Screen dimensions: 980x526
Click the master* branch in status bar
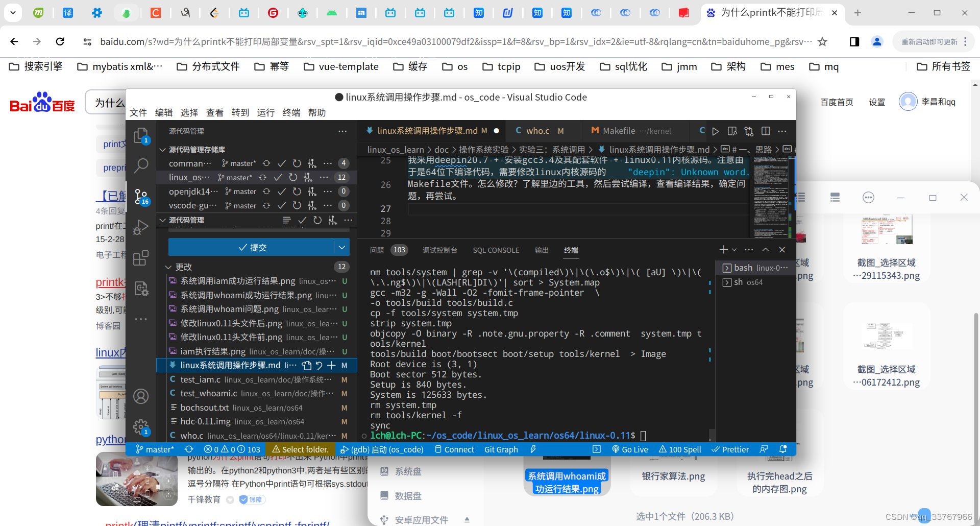[x=155, y=449]
